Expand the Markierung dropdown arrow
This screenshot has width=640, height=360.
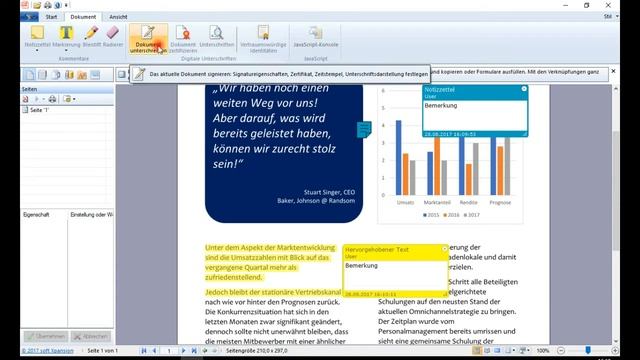click(x=66, y=51)
